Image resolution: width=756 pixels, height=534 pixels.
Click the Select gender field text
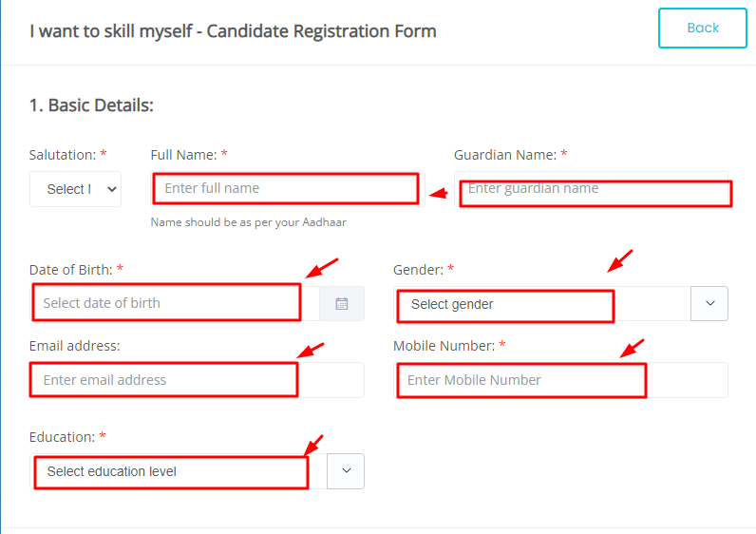tap(452, 304)
